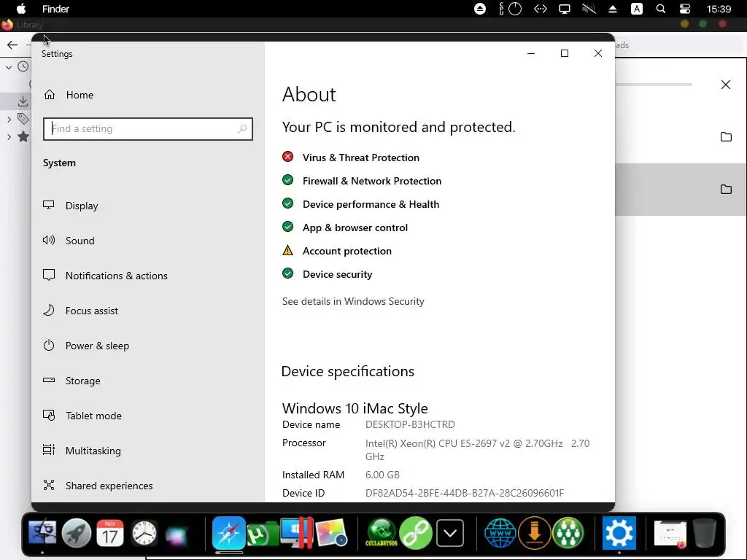Open Control Center toggles in menu bar
This screenshot has height=560, width=747.
coord(684,9)
